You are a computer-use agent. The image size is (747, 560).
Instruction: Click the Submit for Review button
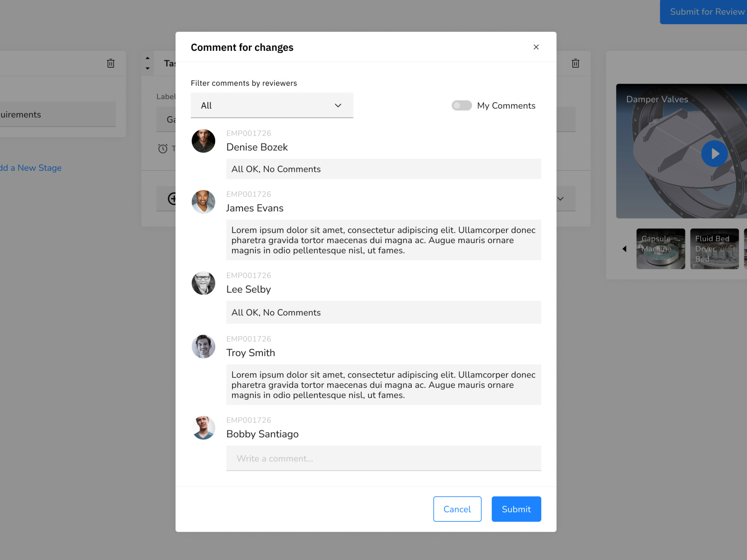[x=706, y=12]
